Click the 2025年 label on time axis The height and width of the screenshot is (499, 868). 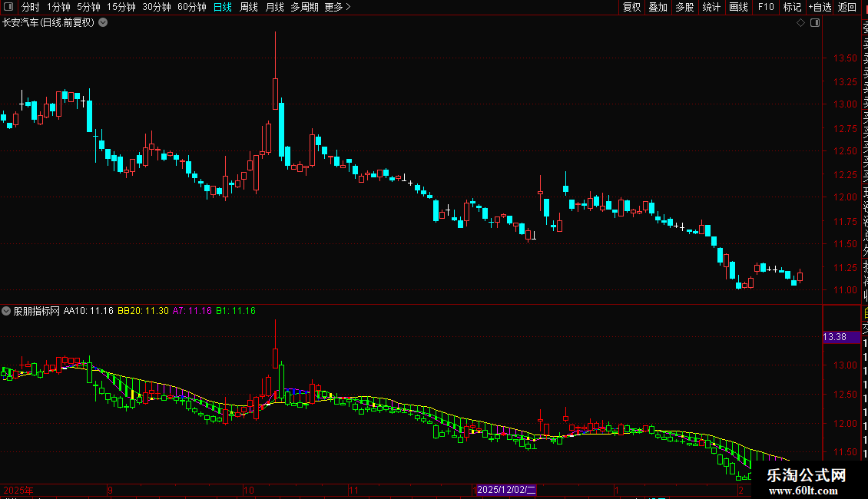(18, 490)
